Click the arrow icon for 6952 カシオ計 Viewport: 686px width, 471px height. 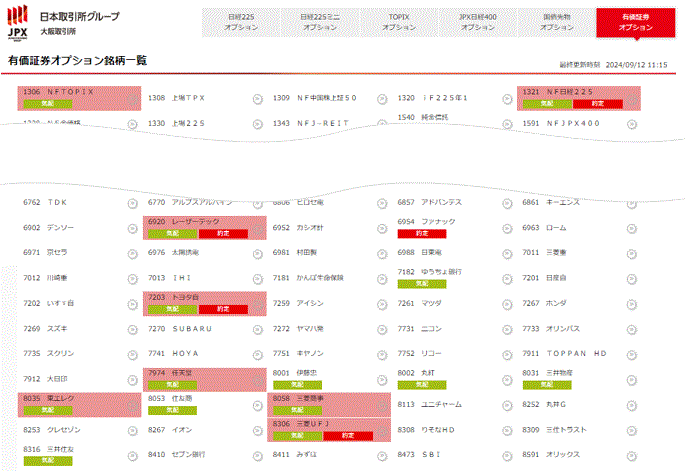click(x=382, y=229)
